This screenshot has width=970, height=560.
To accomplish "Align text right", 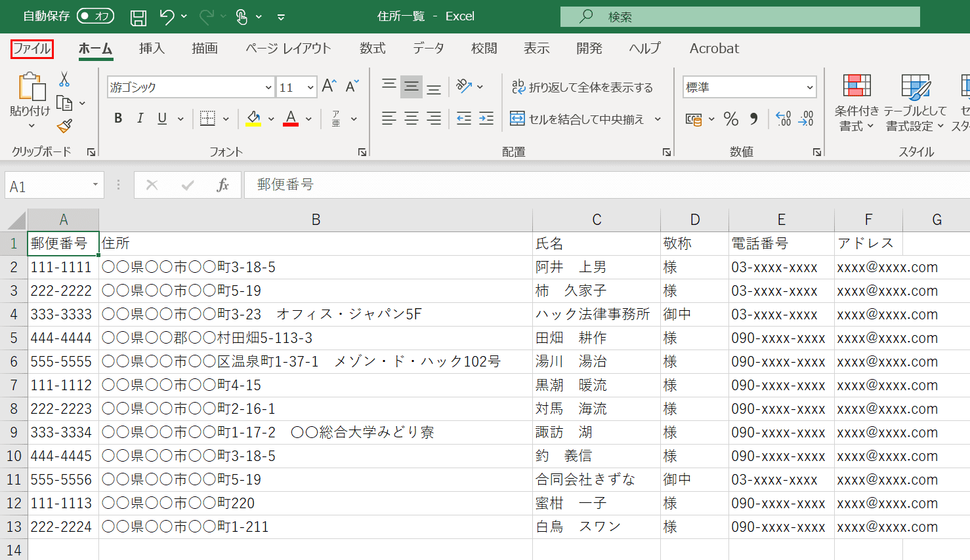I will [x=434, y=119].
